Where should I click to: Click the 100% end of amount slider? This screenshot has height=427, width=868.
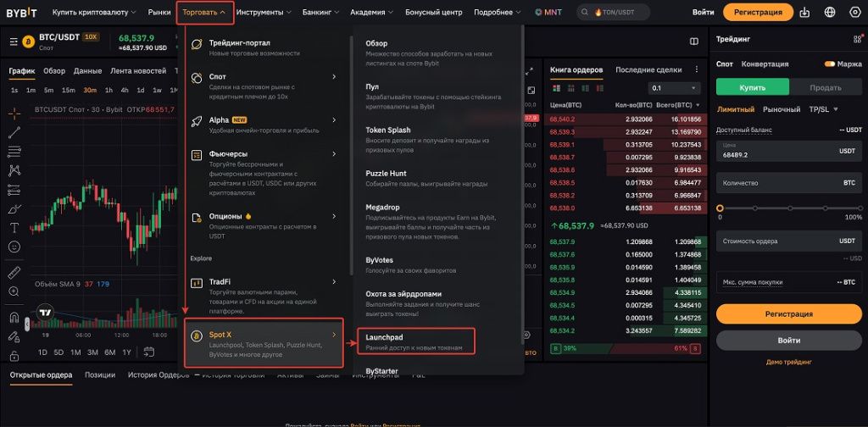point(859,208)
